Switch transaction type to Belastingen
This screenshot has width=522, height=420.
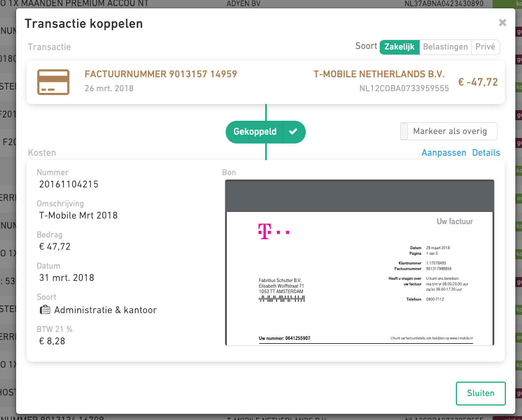(445, 47)
